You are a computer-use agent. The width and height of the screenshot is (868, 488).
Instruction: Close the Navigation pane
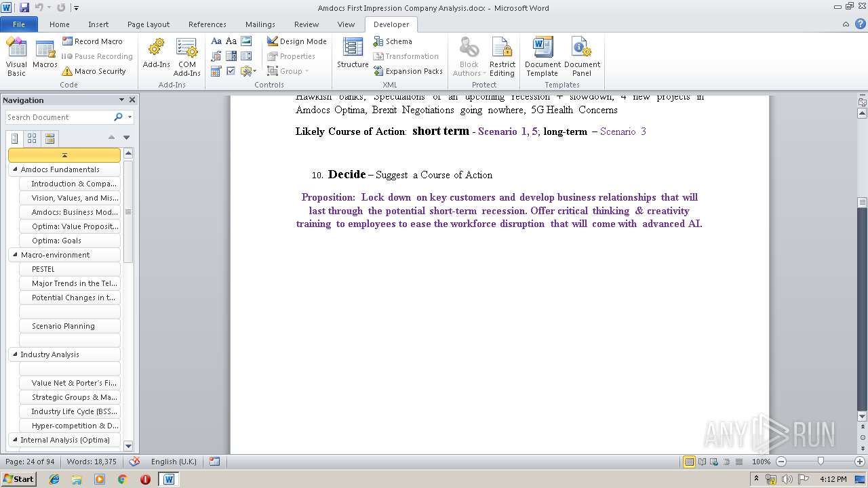(132, 100)
